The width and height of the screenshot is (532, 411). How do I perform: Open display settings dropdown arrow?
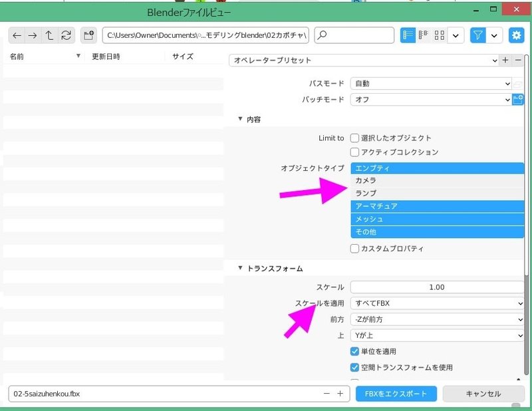click(x=456, y=35)
